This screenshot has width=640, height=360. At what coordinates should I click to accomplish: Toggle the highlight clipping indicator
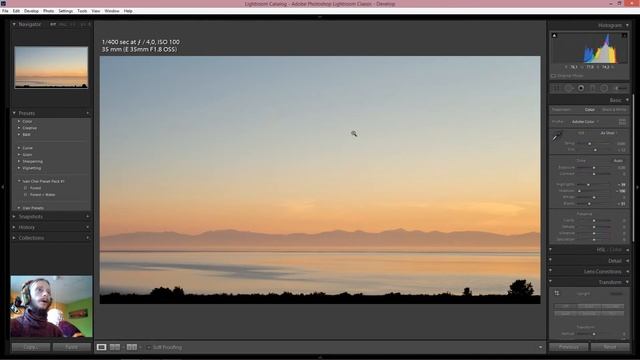coord(624,36)
